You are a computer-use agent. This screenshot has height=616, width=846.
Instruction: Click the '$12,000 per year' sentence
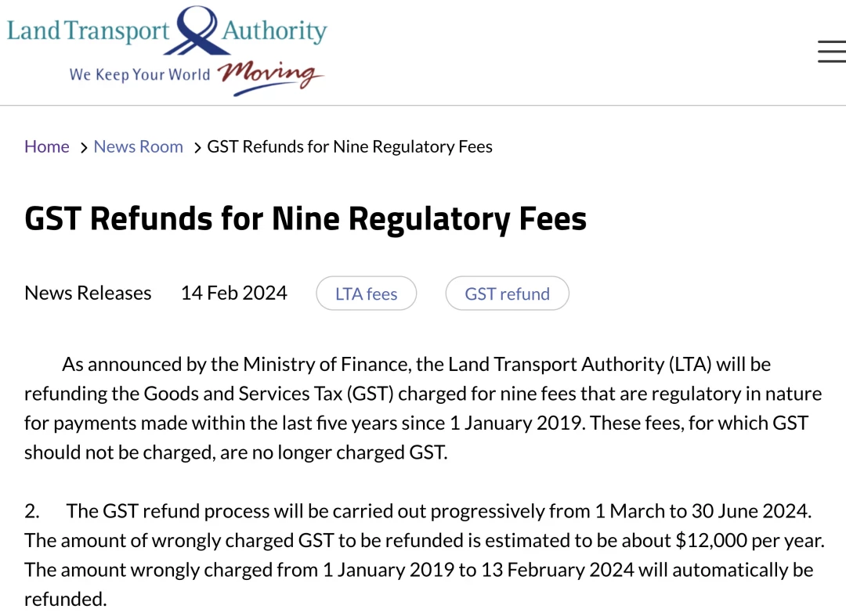424,540
